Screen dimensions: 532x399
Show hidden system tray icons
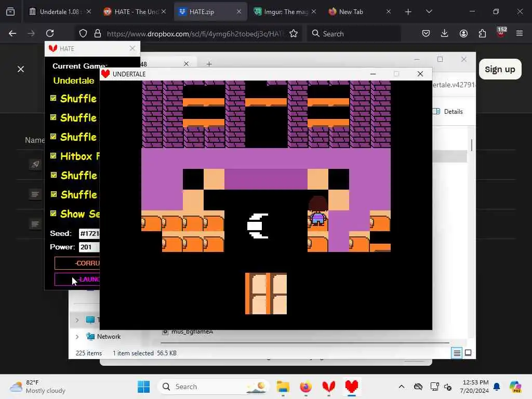click(402, 387)
